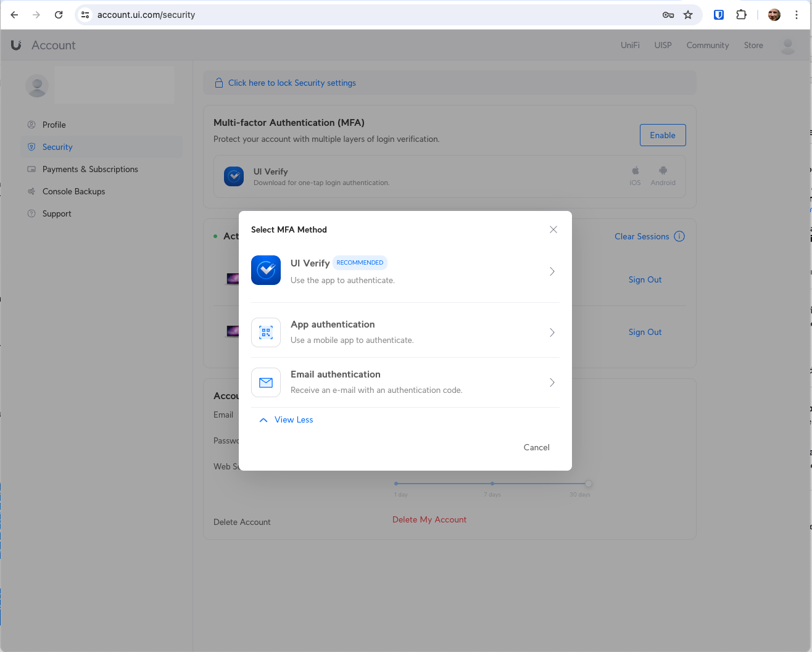Sign Out of the second session

pyautogui.click(x=645, y=332)
